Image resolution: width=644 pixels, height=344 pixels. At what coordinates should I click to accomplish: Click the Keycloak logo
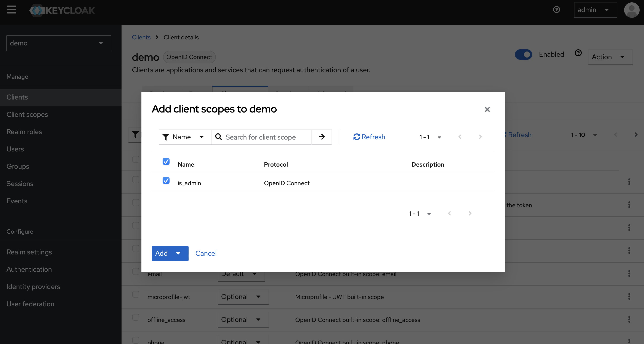[x=62, y=10]
